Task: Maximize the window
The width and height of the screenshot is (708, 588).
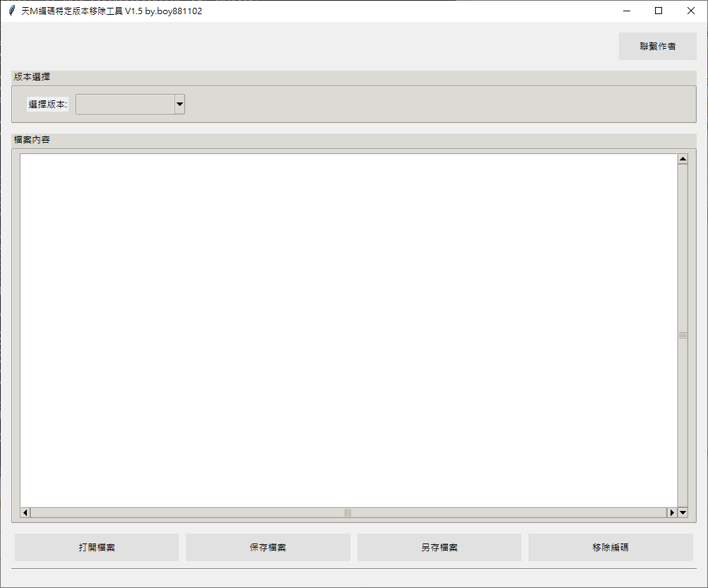Action: tap(659, 11)
